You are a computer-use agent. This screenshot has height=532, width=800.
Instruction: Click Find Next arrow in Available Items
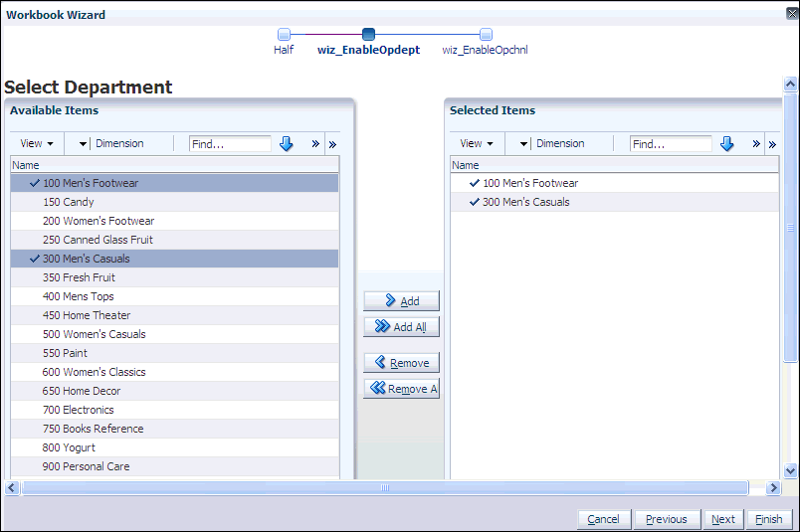[x=287, y=144]
